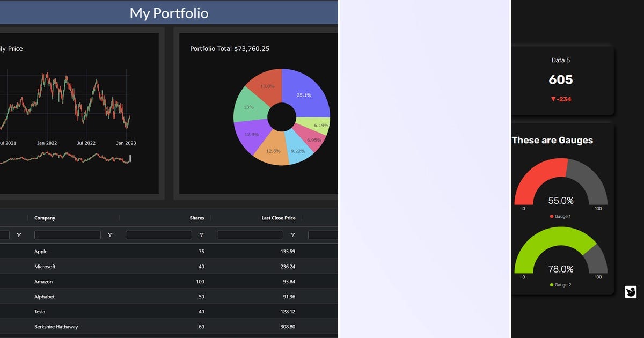The image size is (644, 338).
Task: Sort the Last Close Price column header
Action: pos(279,218)
